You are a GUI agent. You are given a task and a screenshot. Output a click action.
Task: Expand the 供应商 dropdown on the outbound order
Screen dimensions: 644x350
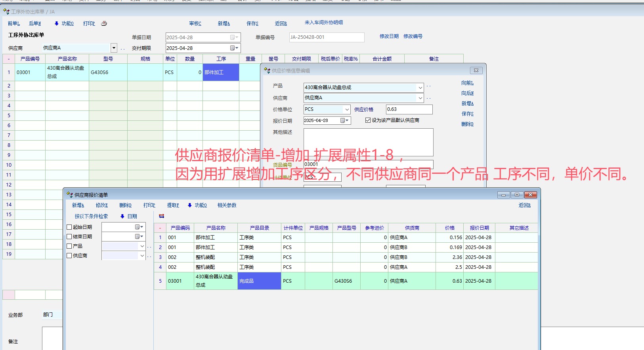point(114,48)
